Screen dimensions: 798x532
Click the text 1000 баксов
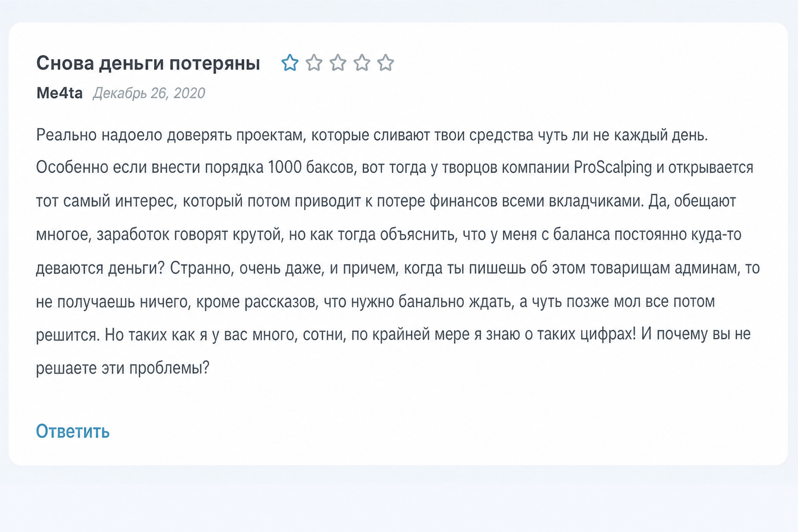312,168
